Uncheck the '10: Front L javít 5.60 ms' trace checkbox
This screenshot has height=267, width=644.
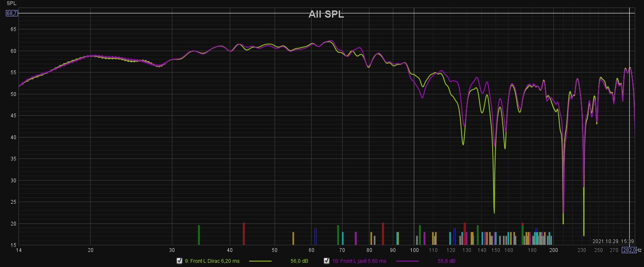tap(327, 261)
